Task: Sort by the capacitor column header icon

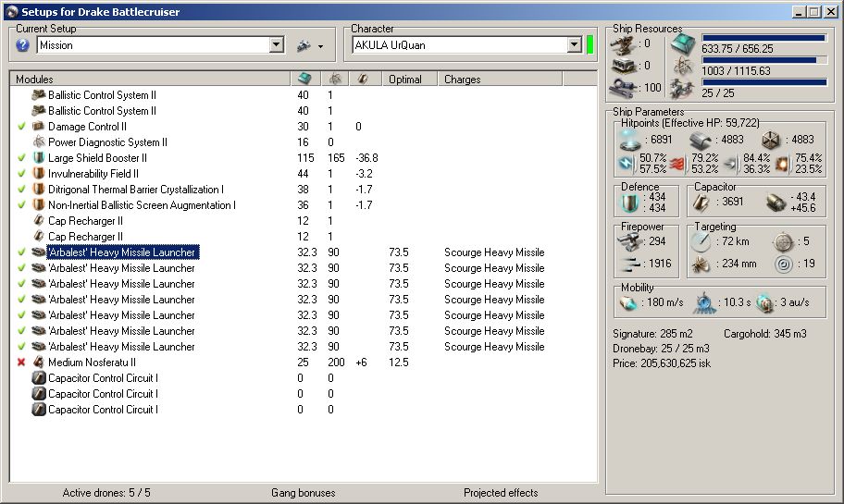Action: click(363, 80)
